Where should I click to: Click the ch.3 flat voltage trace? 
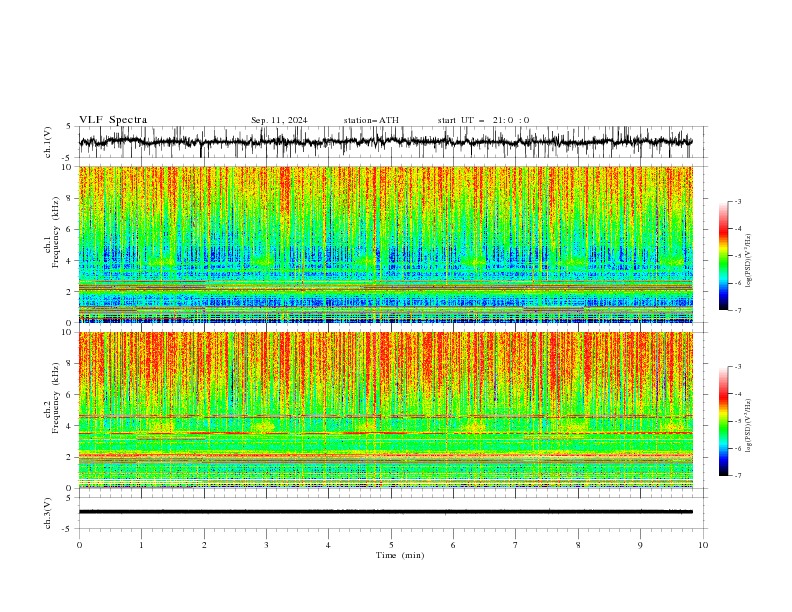385,512
